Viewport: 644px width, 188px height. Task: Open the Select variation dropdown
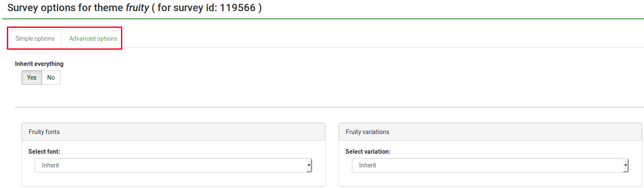490,165
